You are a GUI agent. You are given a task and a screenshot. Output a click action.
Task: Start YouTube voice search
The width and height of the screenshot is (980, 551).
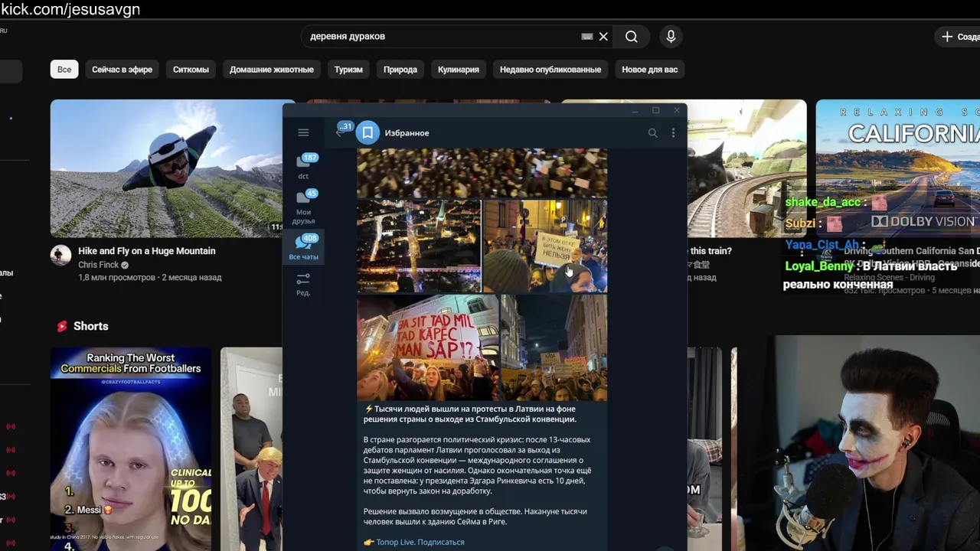(671, 37)
